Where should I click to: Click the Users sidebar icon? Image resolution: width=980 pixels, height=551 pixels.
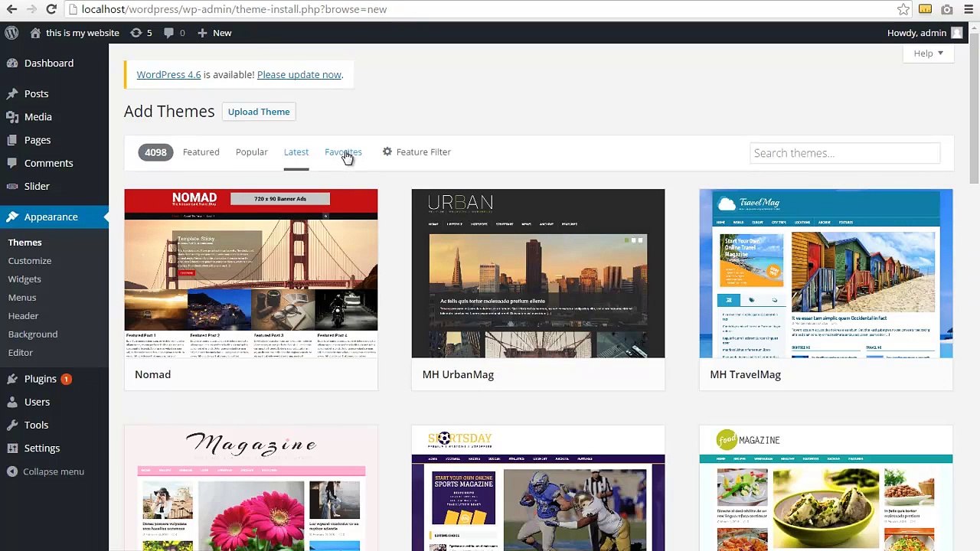pos(12,402)
